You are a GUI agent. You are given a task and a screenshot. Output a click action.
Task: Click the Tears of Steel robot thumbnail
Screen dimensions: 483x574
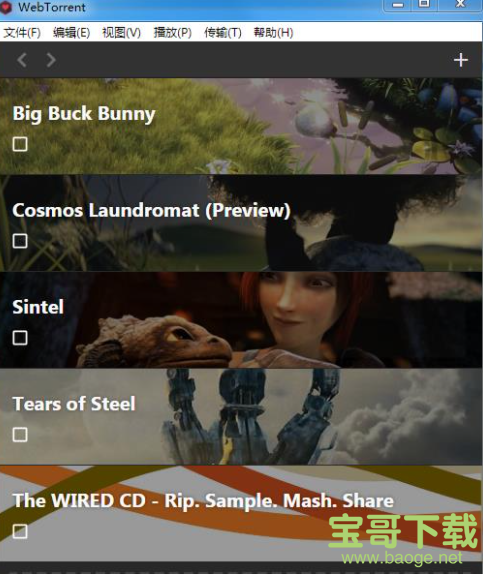[241, 417]
